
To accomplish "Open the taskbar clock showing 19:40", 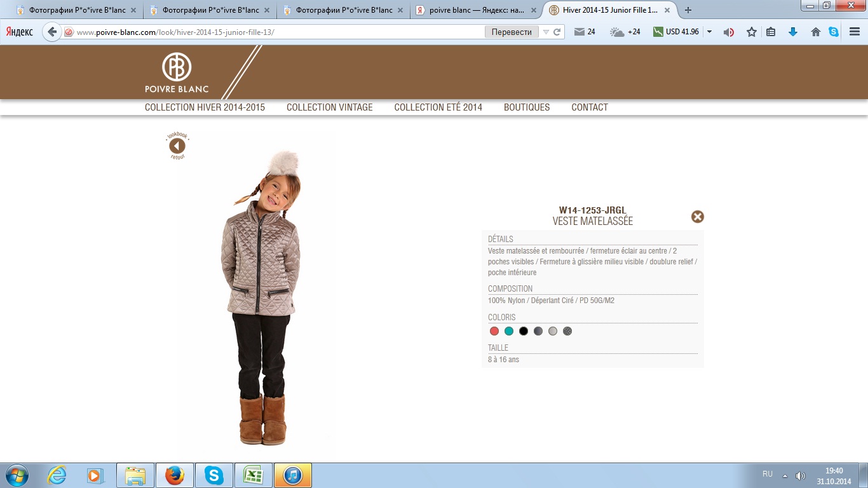I will click(834, 475).
